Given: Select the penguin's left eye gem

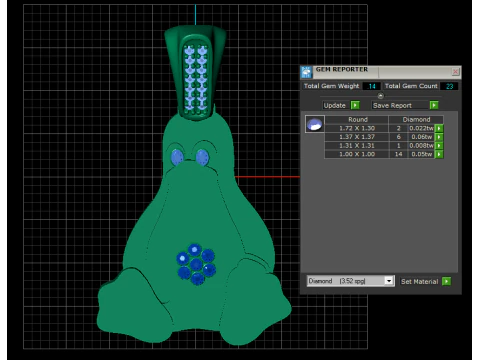Looking at the screenshot, I should click(x=177, y=157).
